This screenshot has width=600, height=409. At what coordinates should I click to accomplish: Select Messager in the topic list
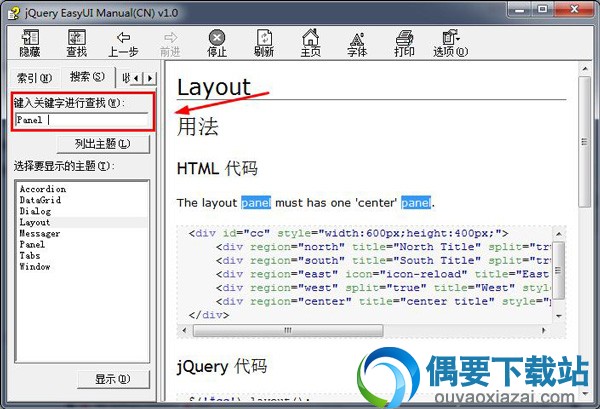point(40,233)
